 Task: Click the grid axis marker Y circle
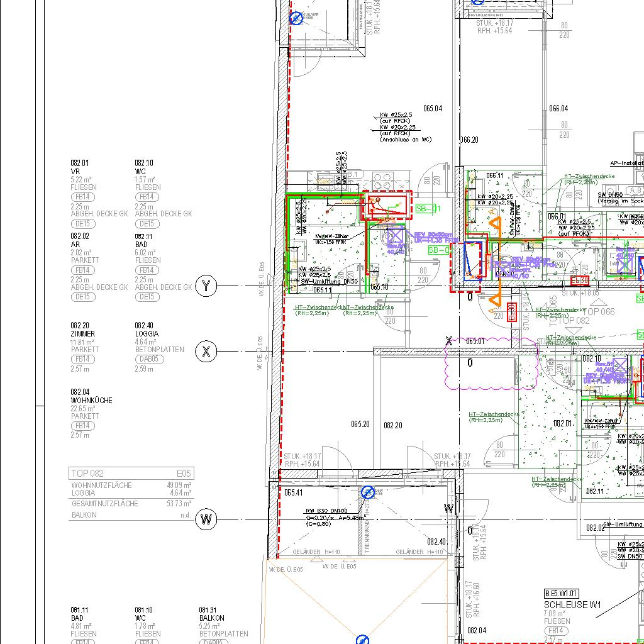tap(206, 287)
